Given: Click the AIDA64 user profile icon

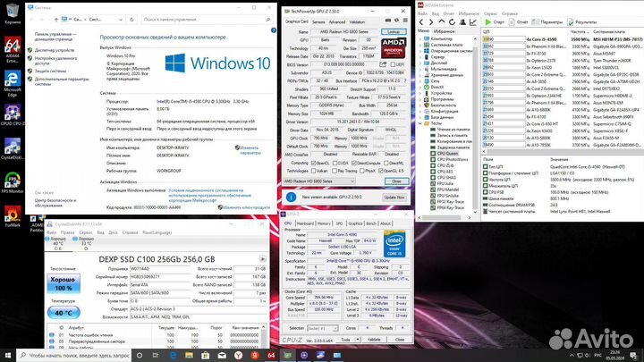Looking at the screenshot, I should click(462, 21).
